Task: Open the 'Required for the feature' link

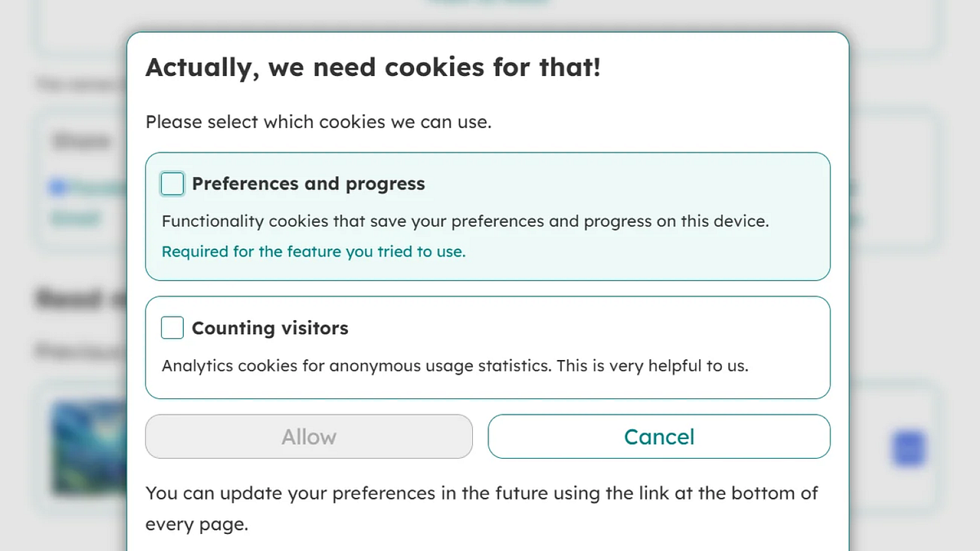Action: tap(314, 251)
